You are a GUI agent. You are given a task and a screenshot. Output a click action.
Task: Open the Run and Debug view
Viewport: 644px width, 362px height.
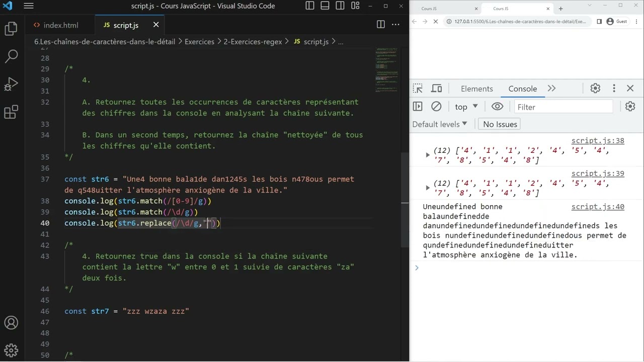pyautogui.click(x=11, y=84)
